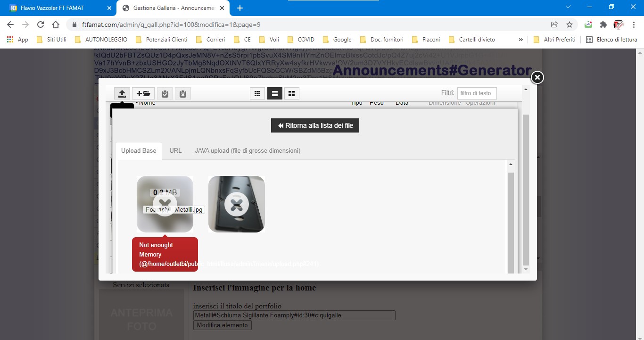Open the Altri Preferiti bookmarks folder

(554, 40)
